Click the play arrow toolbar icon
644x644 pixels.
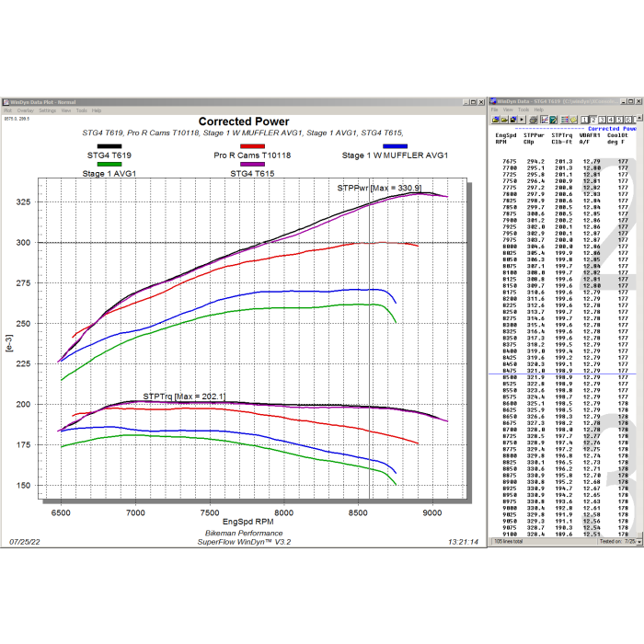coord(522,120)
